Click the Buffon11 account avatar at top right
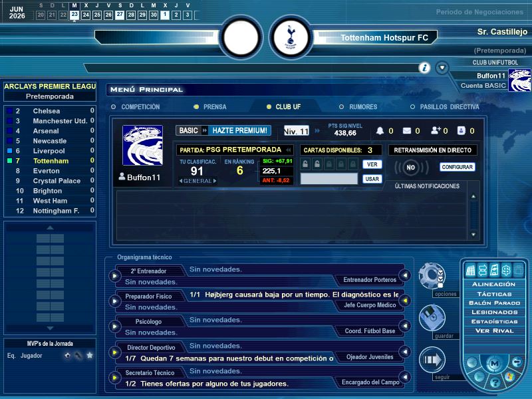The width and height of the screenshot is (532, 399). tap(519, 80)
